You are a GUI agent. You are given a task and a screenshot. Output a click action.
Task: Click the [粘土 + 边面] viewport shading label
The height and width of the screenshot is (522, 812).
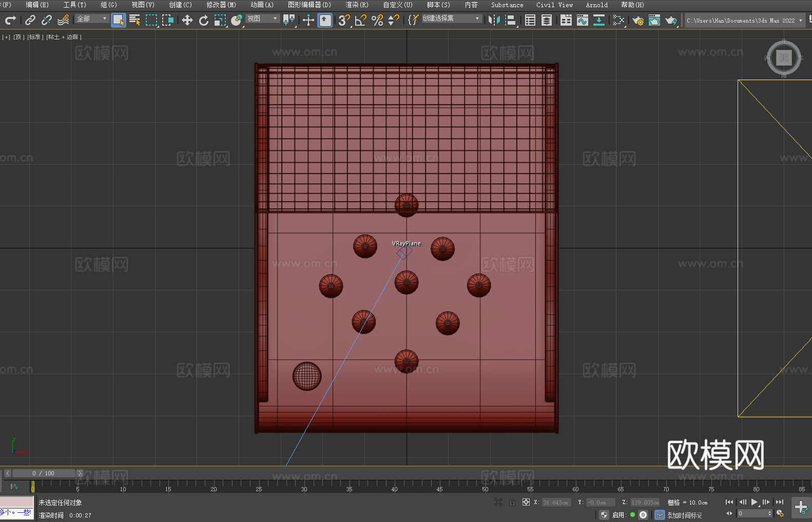tap(64, 37)
